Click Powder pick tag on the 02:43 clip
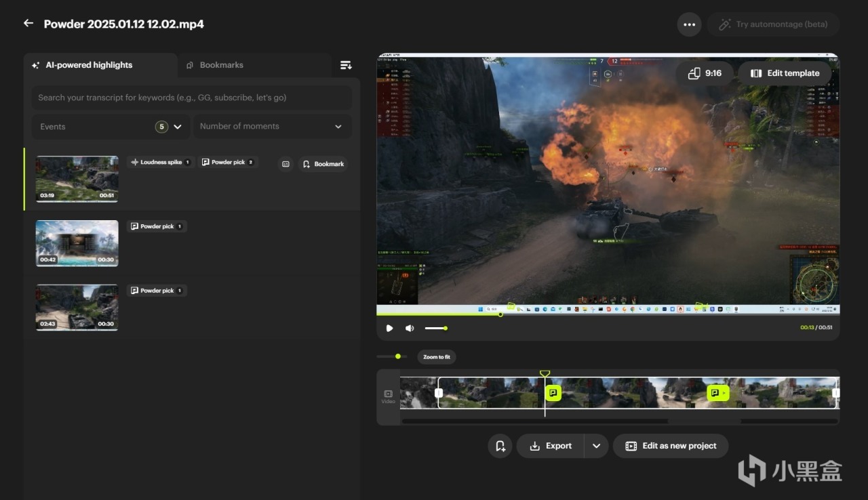Screen dimensions: 868x500 pos(157,291)
